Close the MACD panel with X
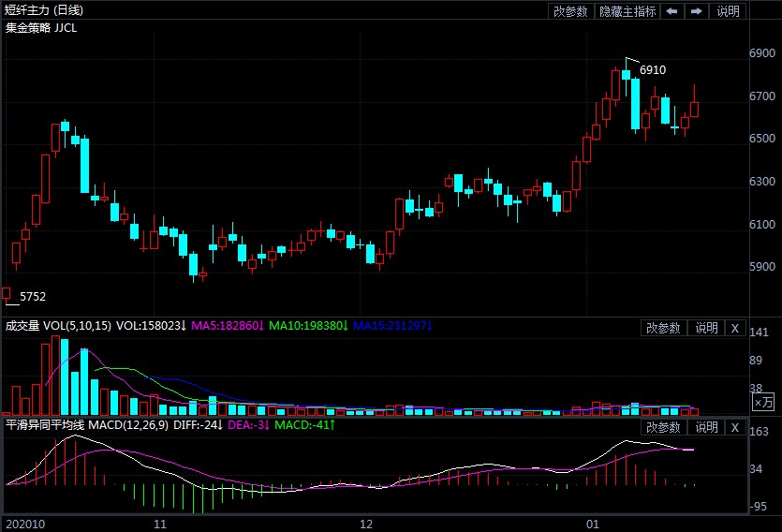The image size is (782, 532). click(x=735, y=427)
